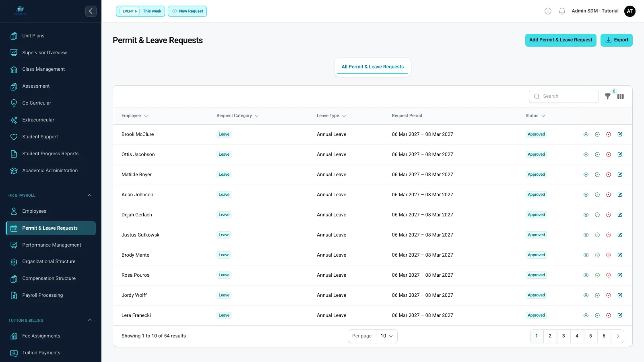Open the info icon in top bar
This screenshot has height=362, width=644.
coord(548,11)
